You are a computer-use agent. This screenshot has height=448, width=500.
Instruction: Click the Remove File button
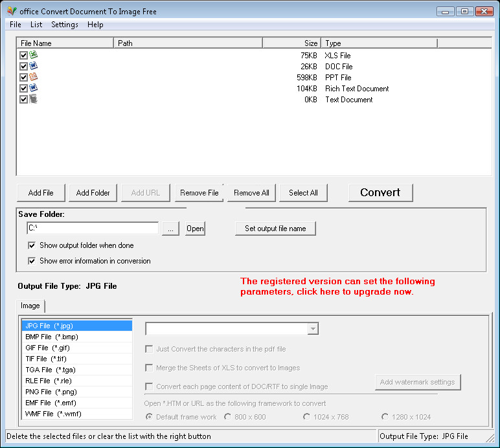[x=199, y=193]
